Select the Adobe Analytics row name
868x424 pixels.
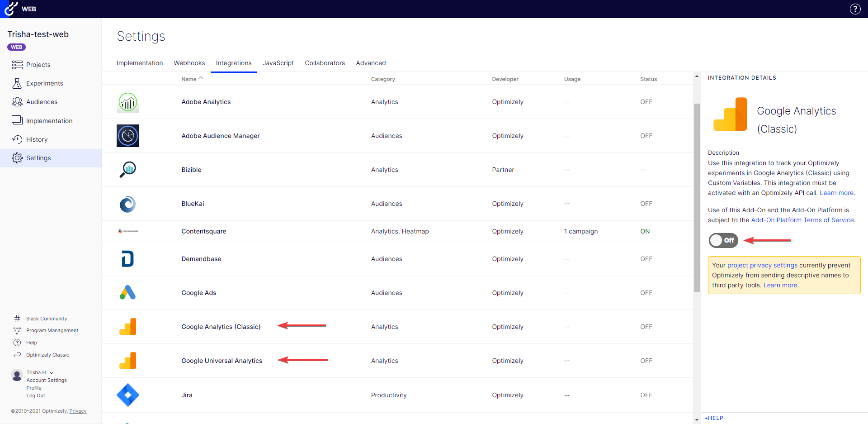(206, 102)
